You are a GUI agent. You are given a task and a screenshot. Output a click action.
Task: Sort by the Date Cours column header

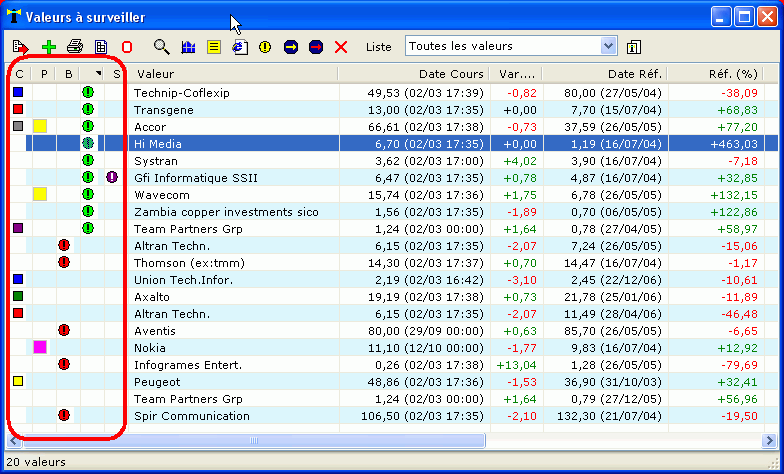pos(414,74)
